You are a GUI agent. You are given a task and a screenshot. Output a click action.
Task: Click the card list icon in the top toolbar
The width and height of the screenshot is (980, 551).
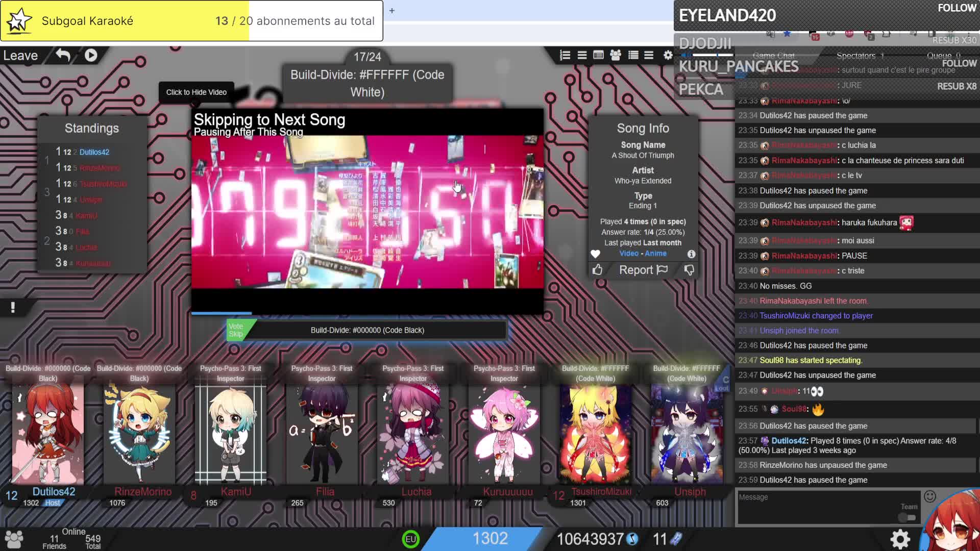tap(598, 55)
